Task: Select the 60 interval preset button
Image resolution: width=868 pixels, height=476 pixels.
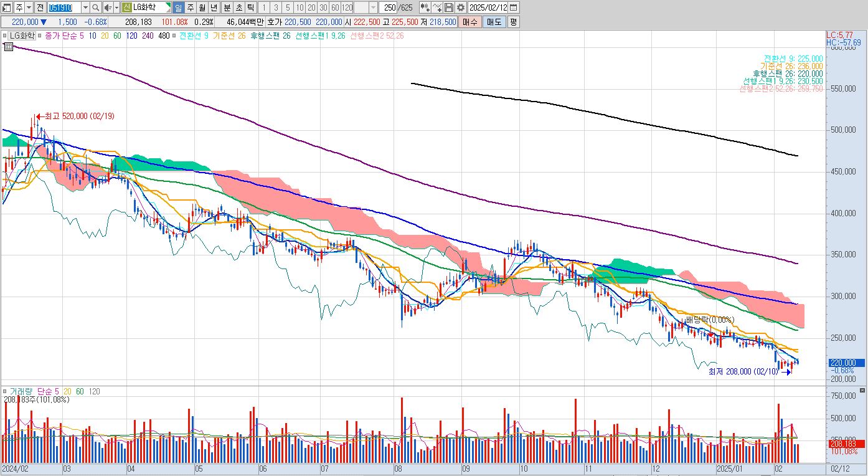Action: [x=336, y=7]
